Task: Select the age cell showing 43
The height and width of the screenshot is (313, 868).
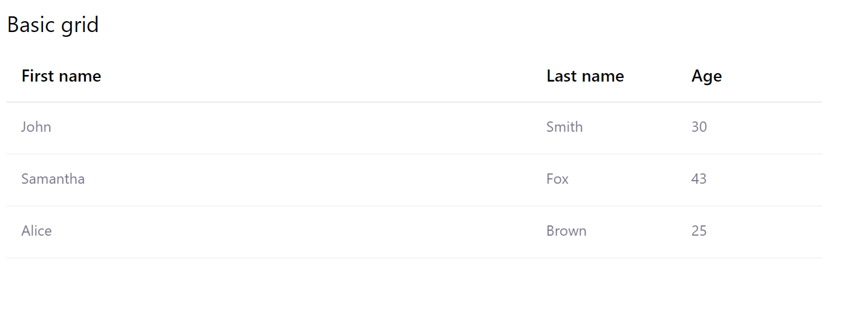Action: 699,179
